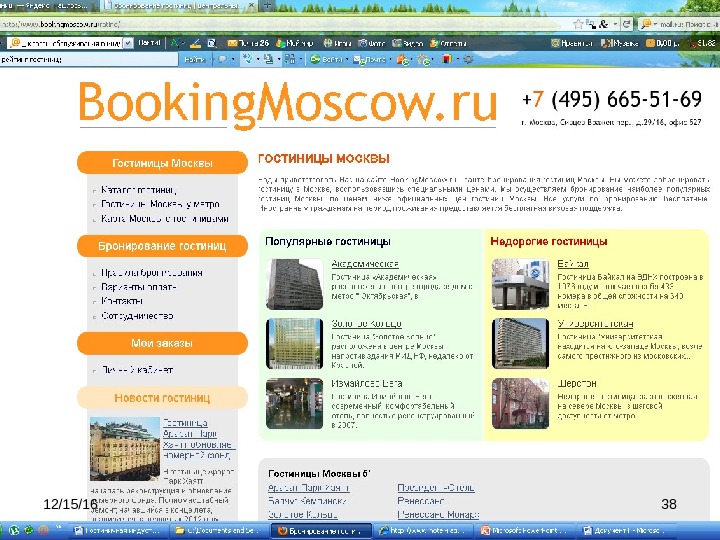Screen dimensions: 720x540
Task: Open the Правила бронирования link
Action: point(152,273)
